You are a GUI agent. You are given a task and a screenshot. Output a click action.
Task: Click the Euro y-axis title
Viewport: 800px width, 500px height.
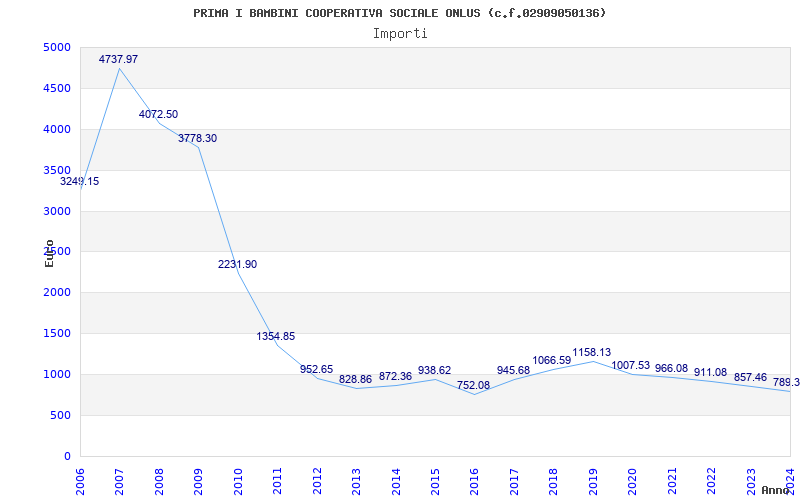coord(49,254)
